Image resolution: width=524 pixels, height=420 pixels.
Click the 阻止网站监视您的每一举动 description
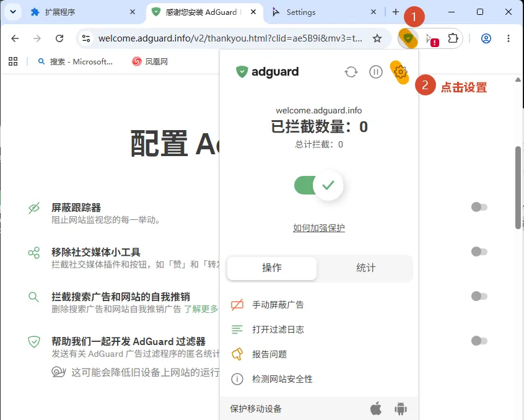coord(105,220)
